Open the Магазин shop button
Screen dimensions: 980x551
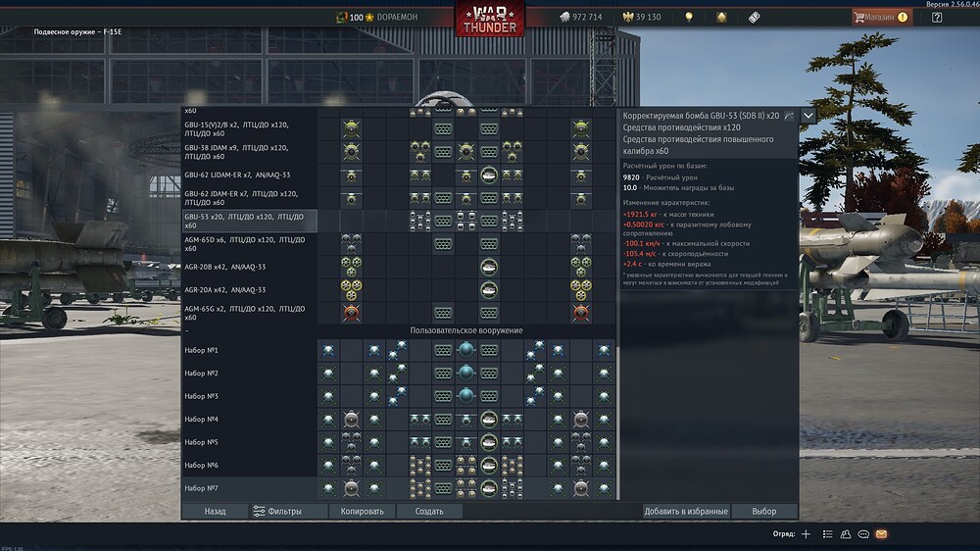point(882,18)
